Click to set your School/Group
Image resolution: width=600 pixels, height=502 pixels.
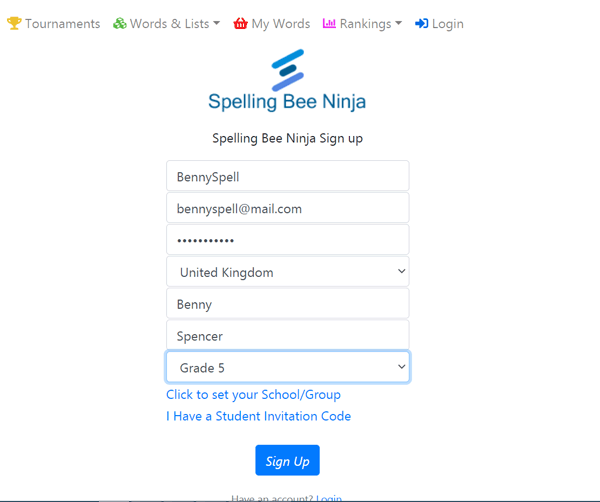point(253,394)
